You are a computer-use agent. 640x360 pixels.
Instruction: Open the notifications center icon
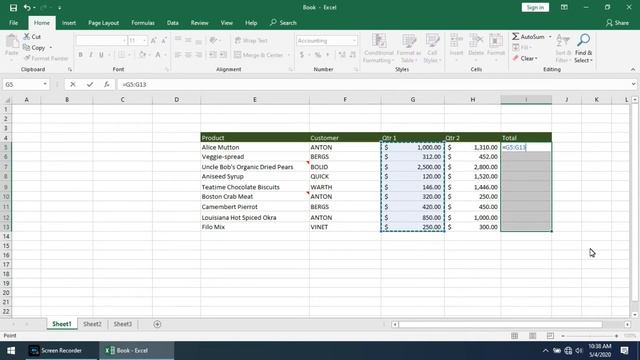pos(624,351)
